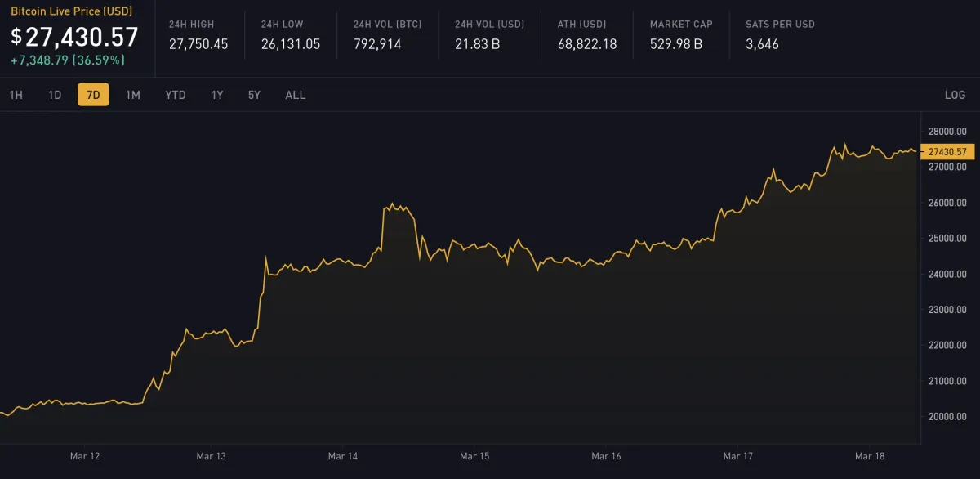
Task: Select the 1H time range
Action: pos(16,95)
